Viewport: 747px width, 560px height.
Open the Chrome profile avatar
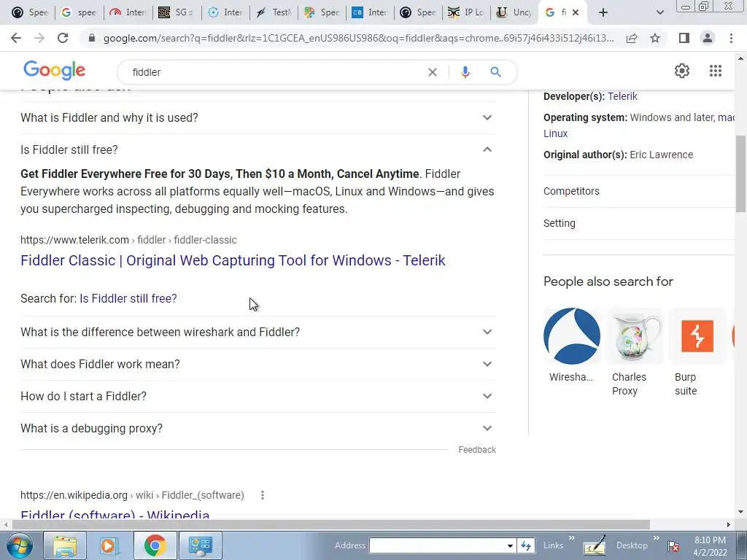708,38
